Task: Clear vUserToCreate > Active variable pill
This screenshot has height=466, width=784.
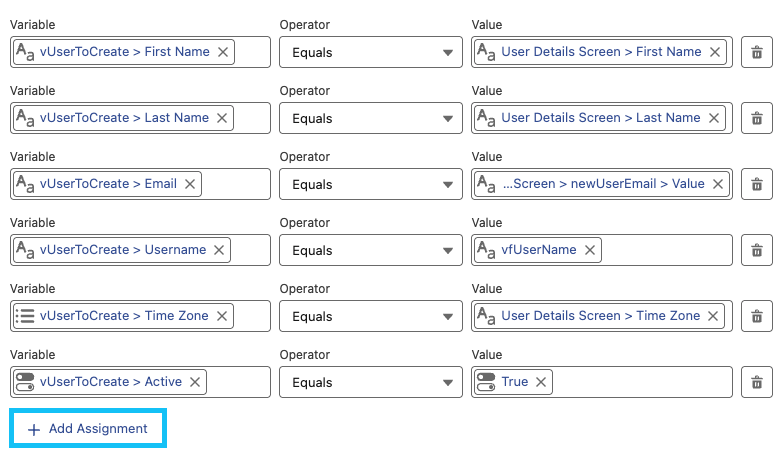Action: click(194, 382)
